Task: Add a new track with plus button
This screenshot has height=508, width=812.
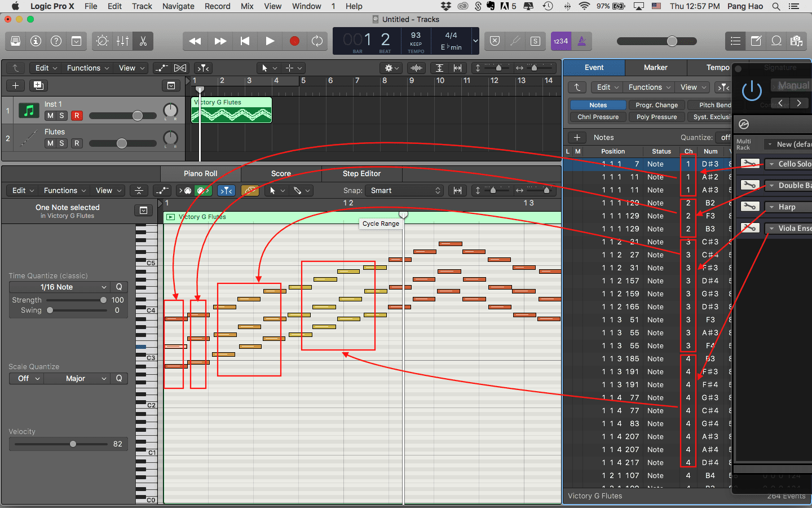Action: tap(16, 86)
